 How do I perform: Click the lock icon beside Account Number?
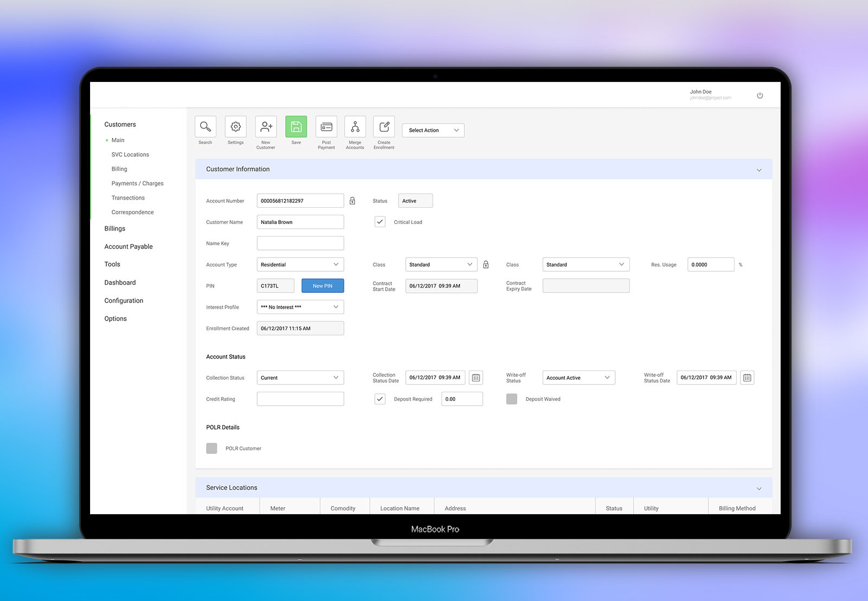coord(352,200)
